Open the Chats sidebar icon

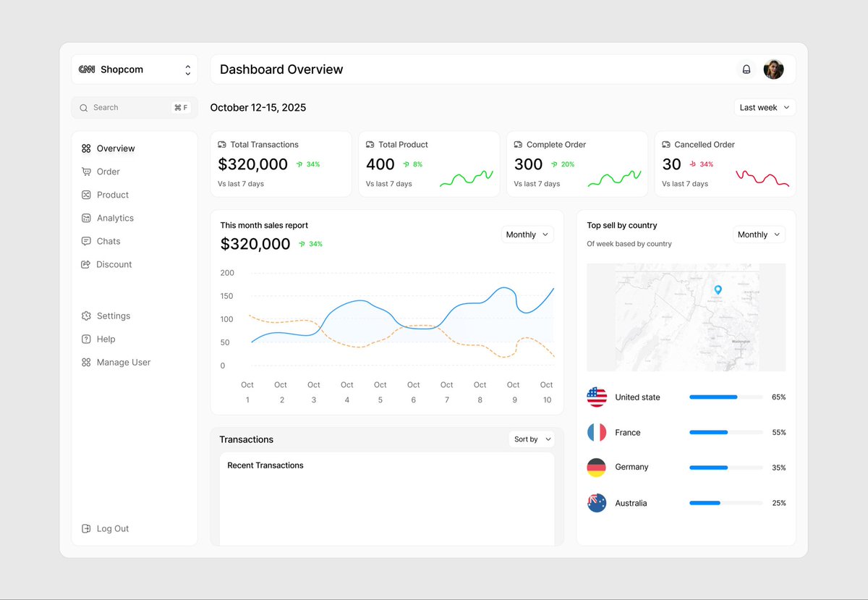[86, 241]
